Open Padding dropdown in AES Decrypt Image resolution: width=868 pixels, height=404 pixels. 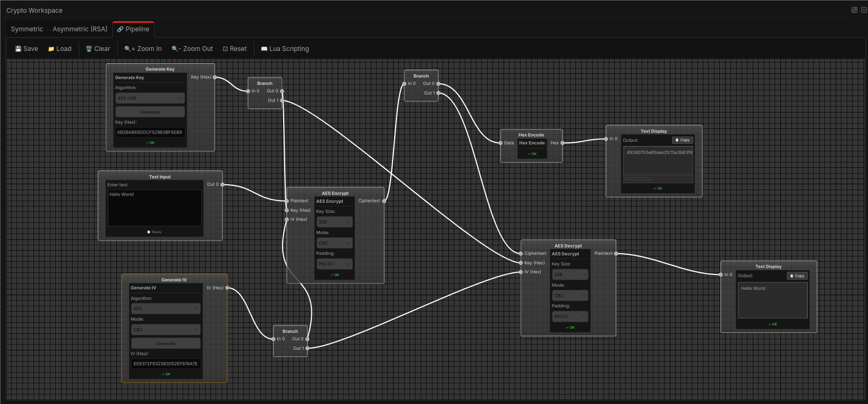[x=570, y=316]
